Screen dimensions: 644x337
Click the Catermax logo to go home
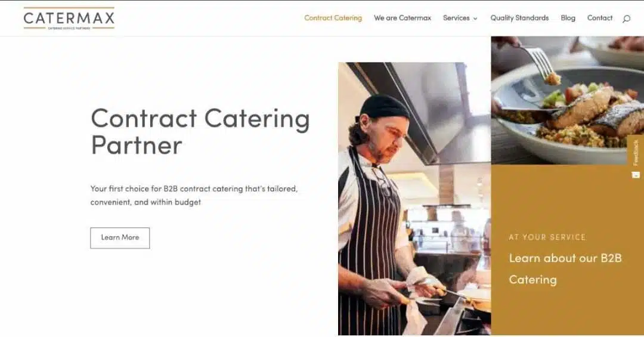69,18
